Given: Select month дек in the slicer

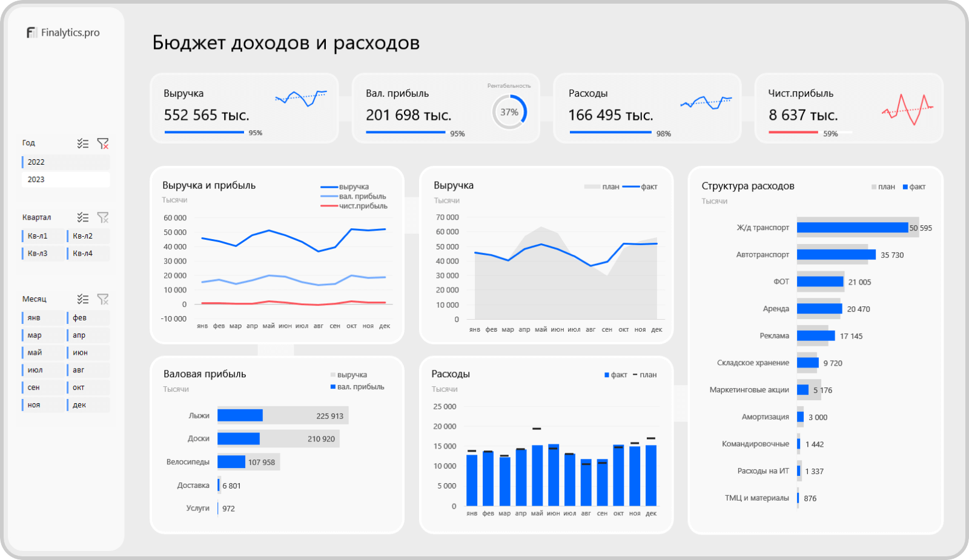Looking at the screenshot, I should pyautogui.click(x=88, y=405).
